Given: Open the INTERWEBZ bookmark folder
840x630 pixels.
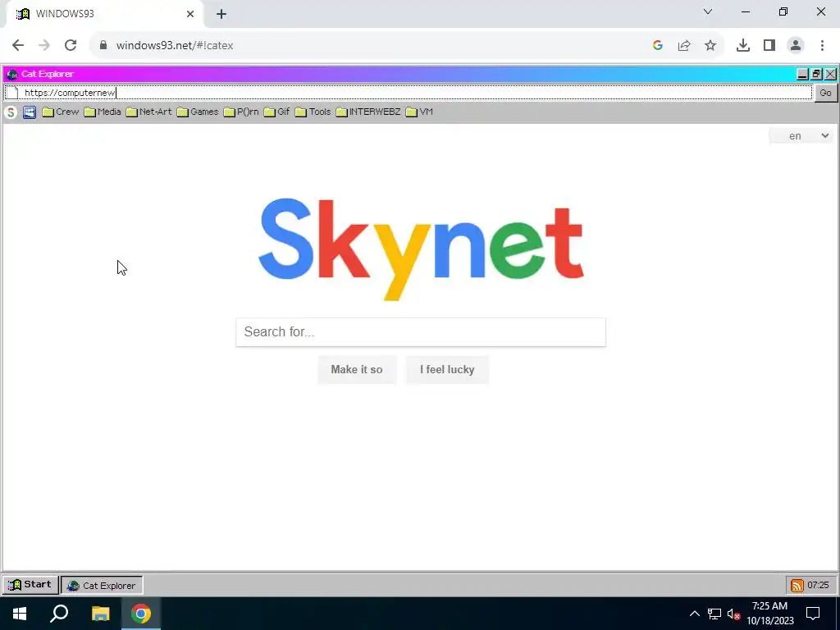Looking at the screenshot, I should point(368,112).
